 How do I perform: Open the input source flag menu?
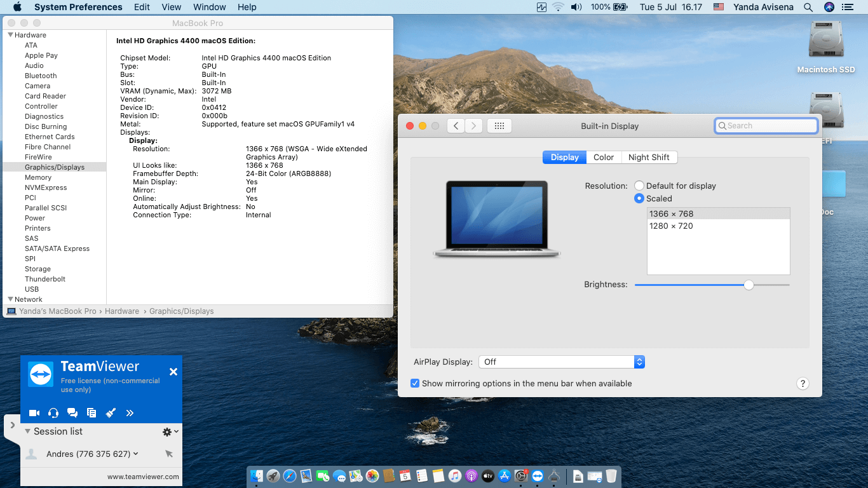click(719, 7)
